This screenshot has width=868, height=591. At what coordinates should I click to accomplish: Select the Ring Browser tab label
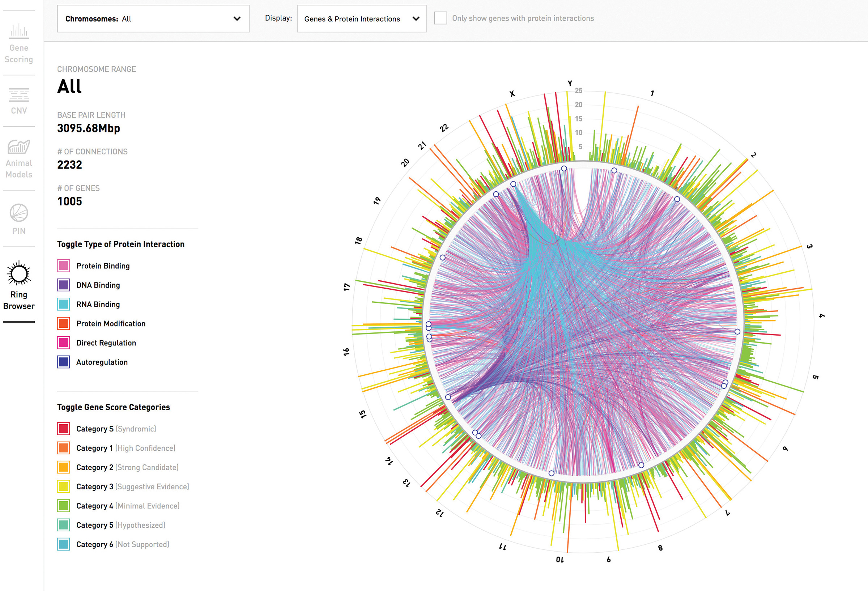pyautogui.click(x=19, y=300)
